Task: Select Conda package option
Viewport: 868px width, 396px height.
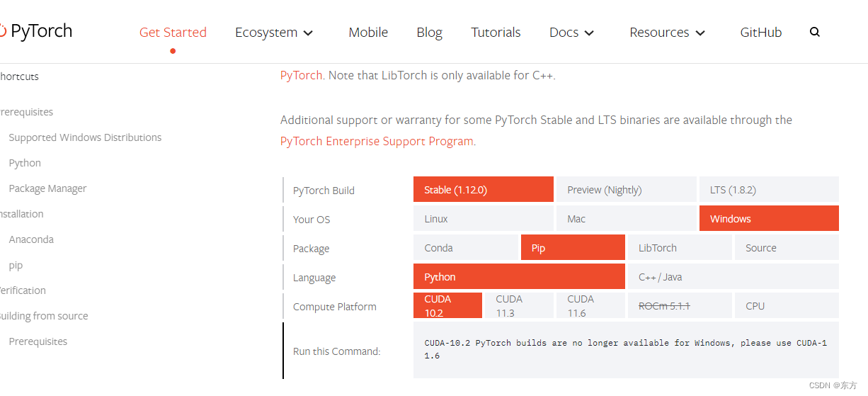Action: (466, 247)
